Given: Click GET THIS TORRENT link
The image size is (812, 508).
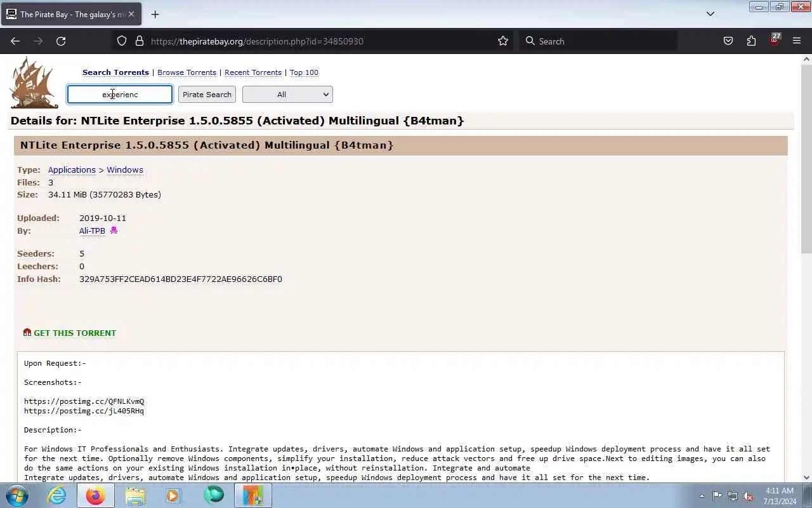Looking at the screenshot, I should click(x=75, y=333).
